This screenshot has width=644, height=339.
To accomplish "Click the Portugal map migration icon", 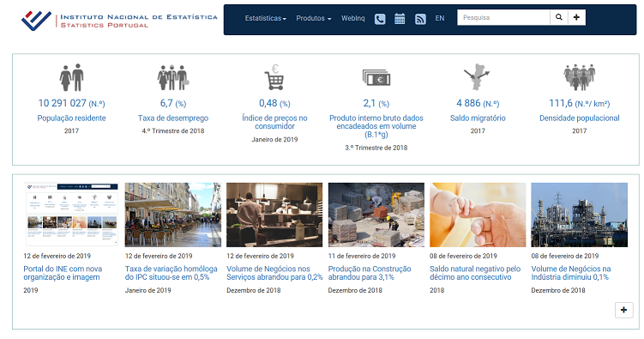I will click(478, 77).
